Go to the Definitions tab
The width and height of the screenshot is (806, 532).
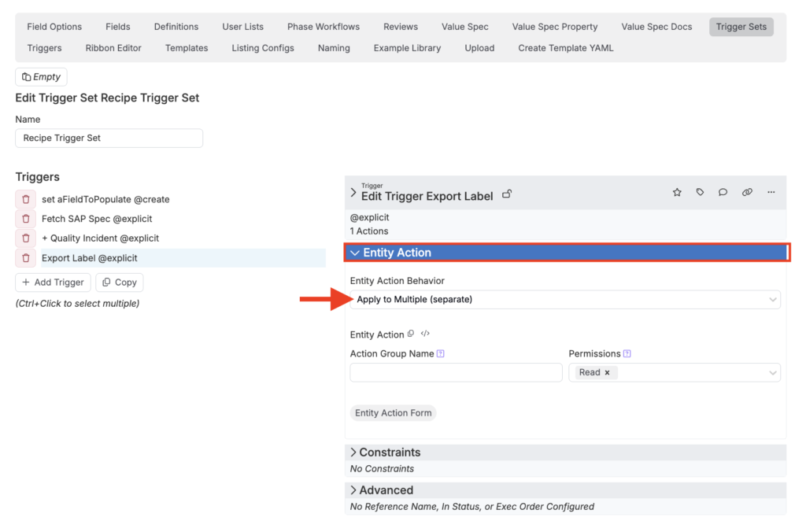[x=176, y=27]
